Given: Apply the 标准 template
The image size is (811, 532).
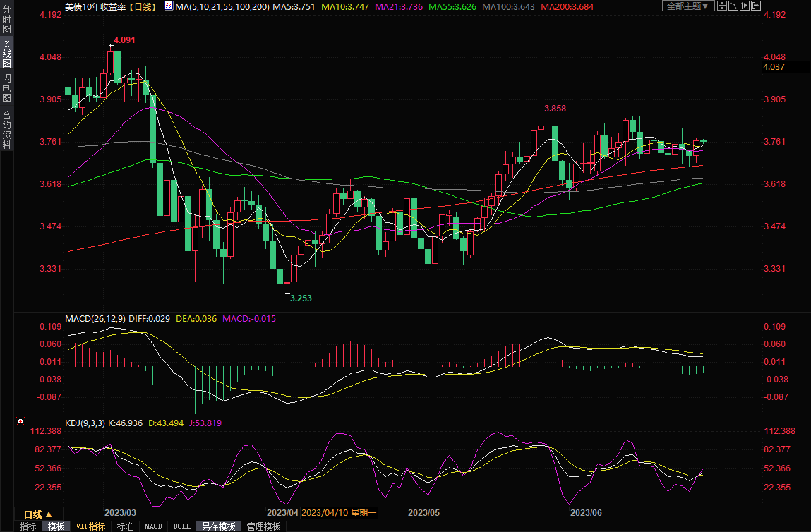Looking at the screenshot, I should point(125,526).
